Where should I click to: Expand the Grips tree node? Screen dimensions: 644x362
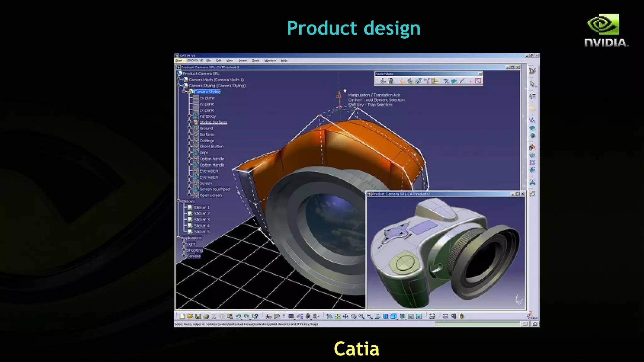190,153
